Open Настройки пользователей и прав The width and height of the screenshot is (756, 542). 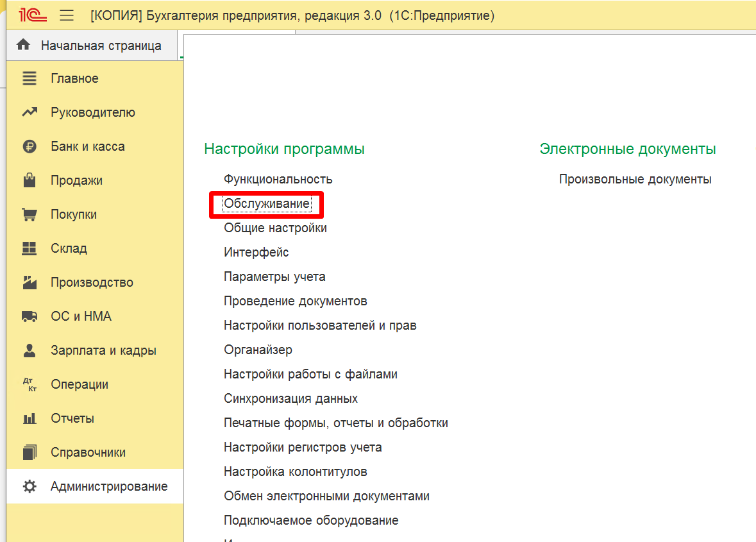320,325
